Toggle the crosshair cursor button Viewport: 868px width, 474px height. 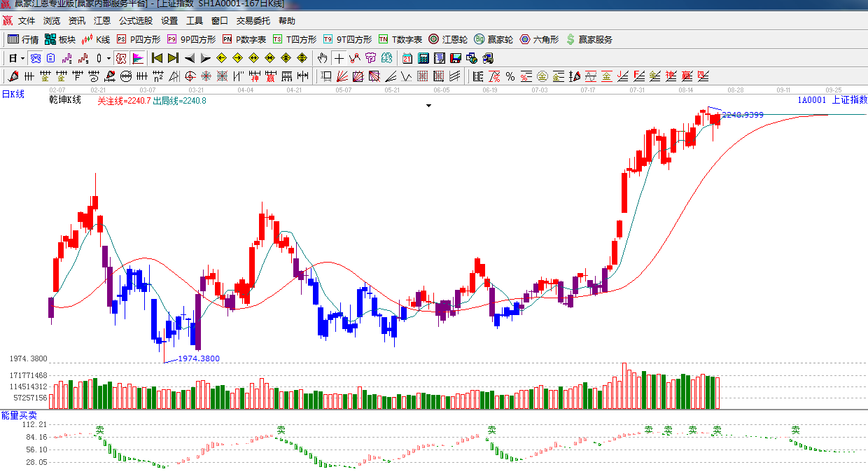(x=339, y=58)
